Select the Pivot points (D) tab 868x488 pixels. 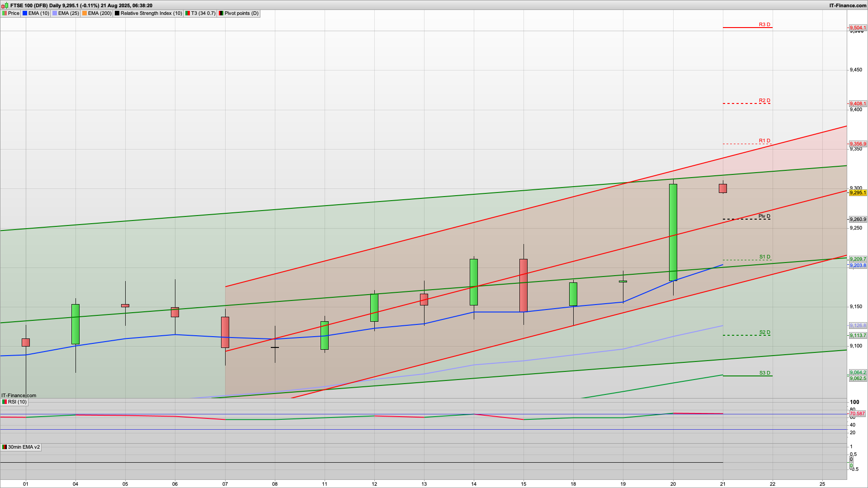pos(241,14)
